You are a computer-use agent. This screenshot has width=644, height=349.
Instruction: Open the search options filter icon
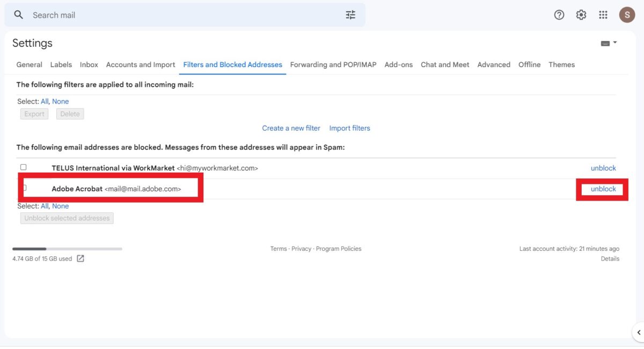pos(350,15)
